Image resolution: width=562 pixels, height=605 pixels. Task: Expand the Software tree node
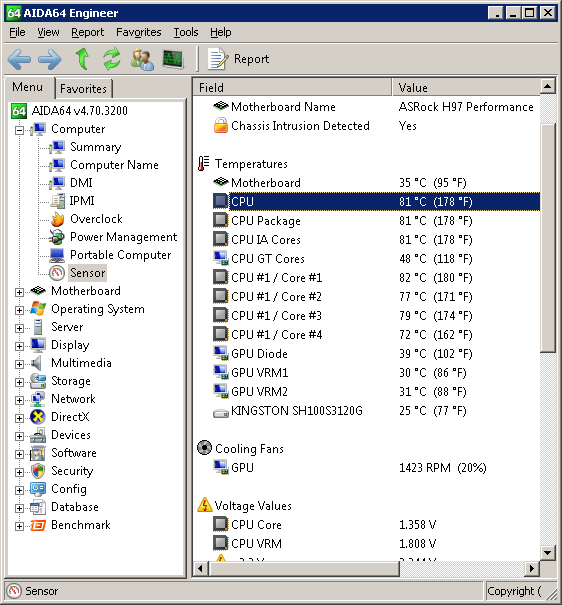pos(19,454)
